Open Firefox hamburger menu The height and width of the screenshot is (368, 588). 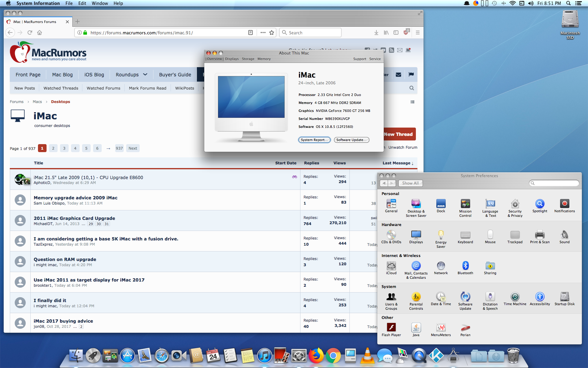click(417, 33)
